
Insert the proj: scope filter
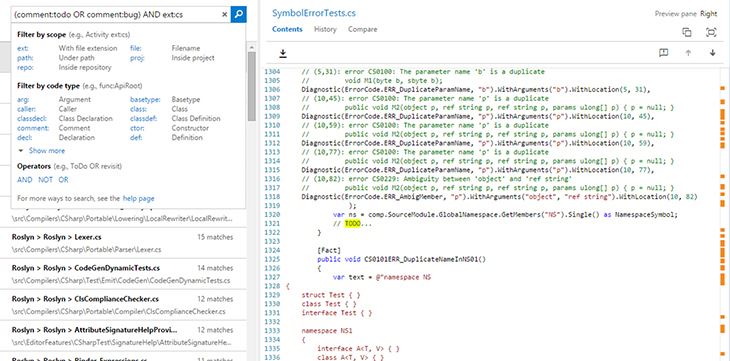point(137,58)
